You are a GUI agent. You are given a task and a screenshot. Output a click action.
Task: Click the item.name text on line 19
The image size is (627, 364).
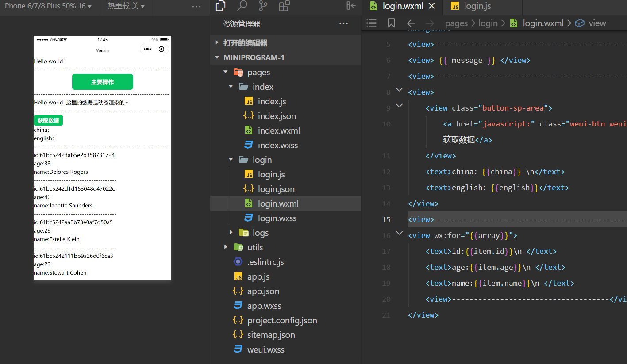[x=502, y=283]
